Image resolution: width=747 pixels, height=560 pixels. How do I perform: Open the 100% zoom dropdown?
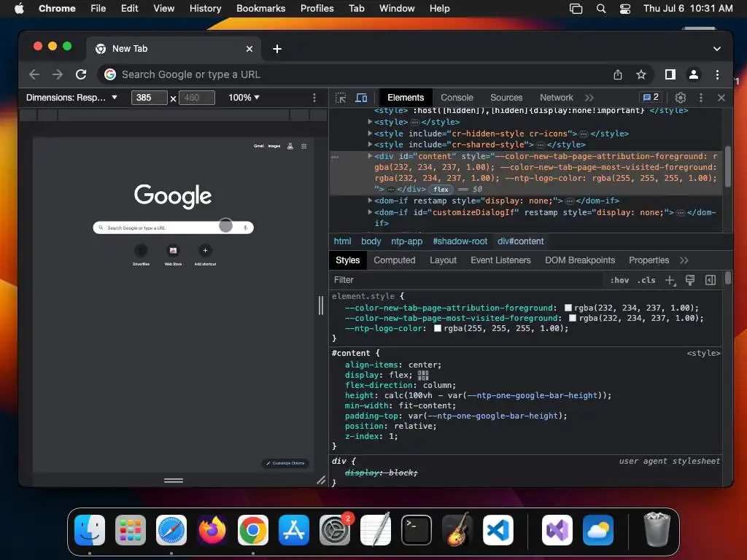click(x=244, y=98)
